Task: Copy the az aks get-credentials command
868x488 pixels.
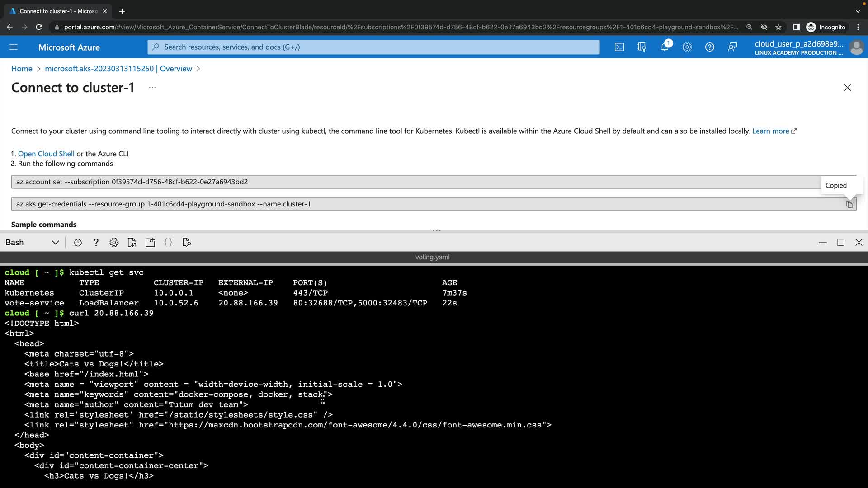Action: click(x=849, y=204)
